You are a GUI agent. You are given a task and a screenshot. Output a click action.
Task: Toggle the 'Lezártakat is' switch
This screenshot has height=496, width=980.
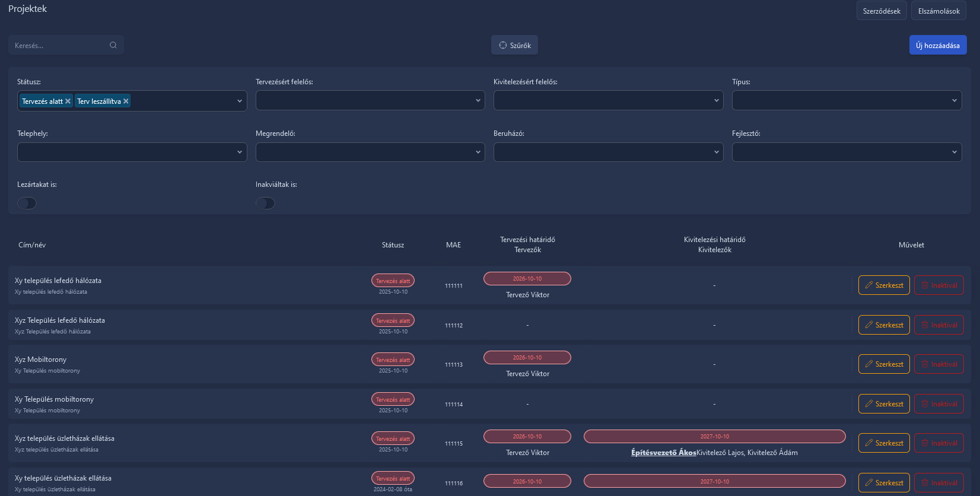[x=27, y=204]
